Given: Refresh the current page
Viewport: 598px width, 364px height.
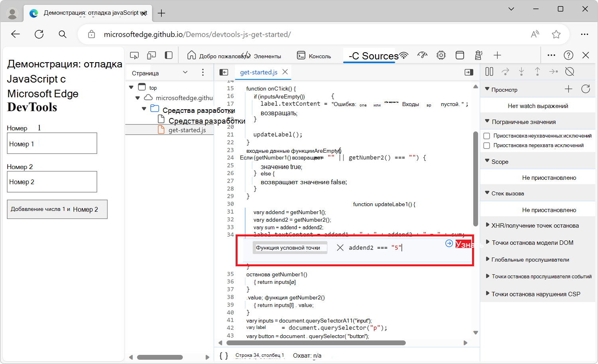Looking at the screenshot, I should pos(39,34).
